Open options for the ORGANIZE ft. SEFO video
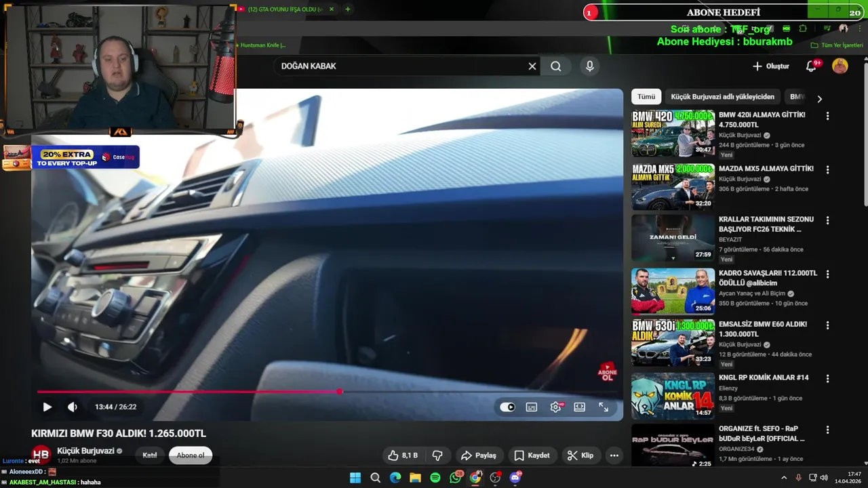 (827, 430)
